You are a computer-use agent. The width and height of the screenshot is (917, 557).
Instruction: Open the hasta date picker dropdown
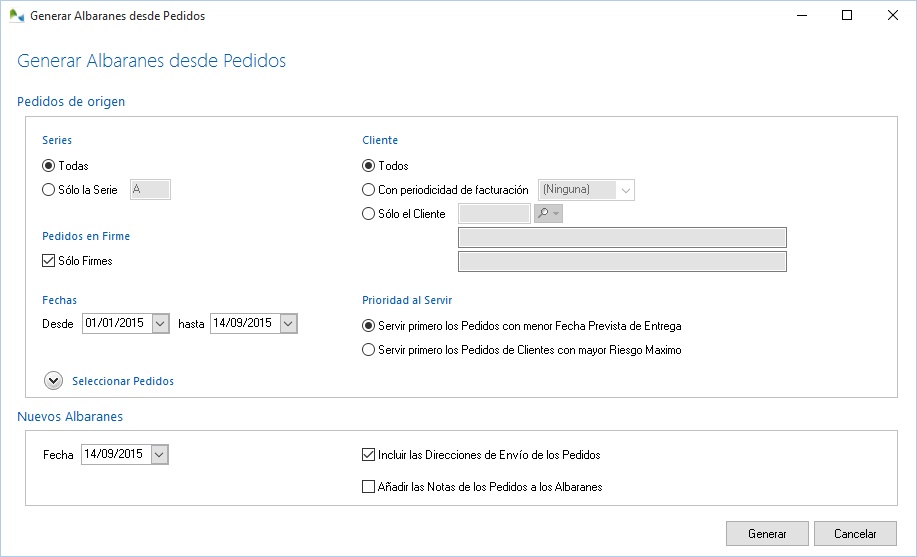point(288,324)
